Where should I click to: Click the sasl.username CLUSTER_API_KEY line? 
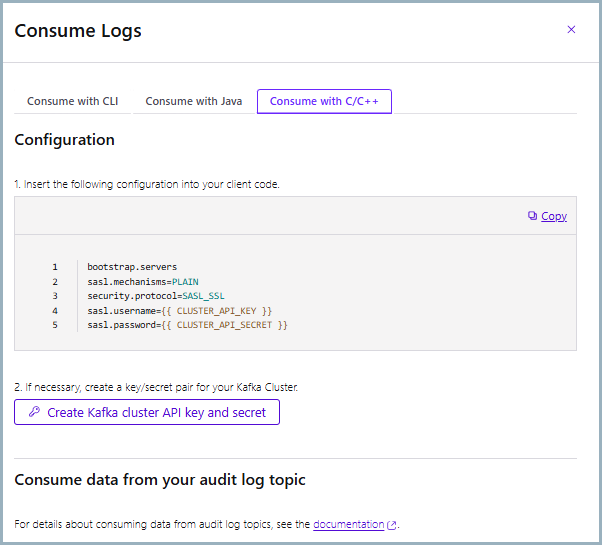180,310
